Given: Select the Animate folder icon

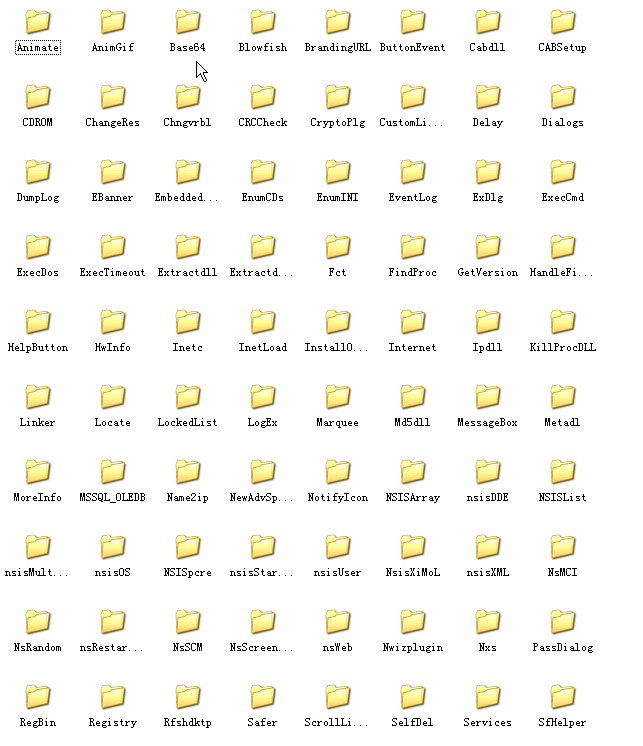Looking at the screenshot, I should coord(38,22).
